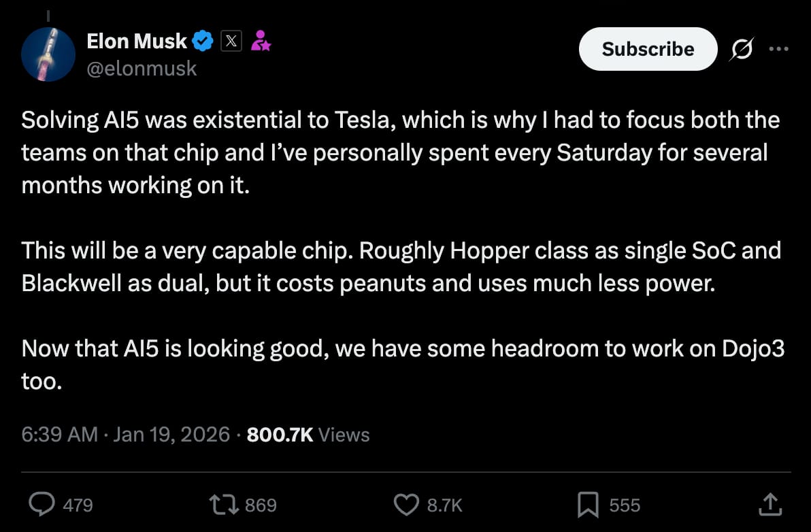Click the pink person-star subscriber icon
811x532 pixels.
point(261,41)
